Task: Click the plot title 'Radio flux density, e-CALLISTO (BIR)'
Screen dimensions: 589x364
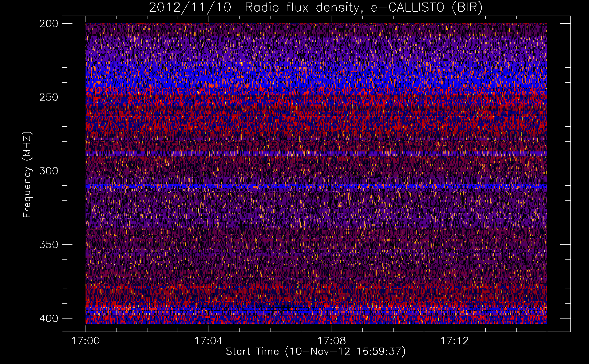Action: 363,8
